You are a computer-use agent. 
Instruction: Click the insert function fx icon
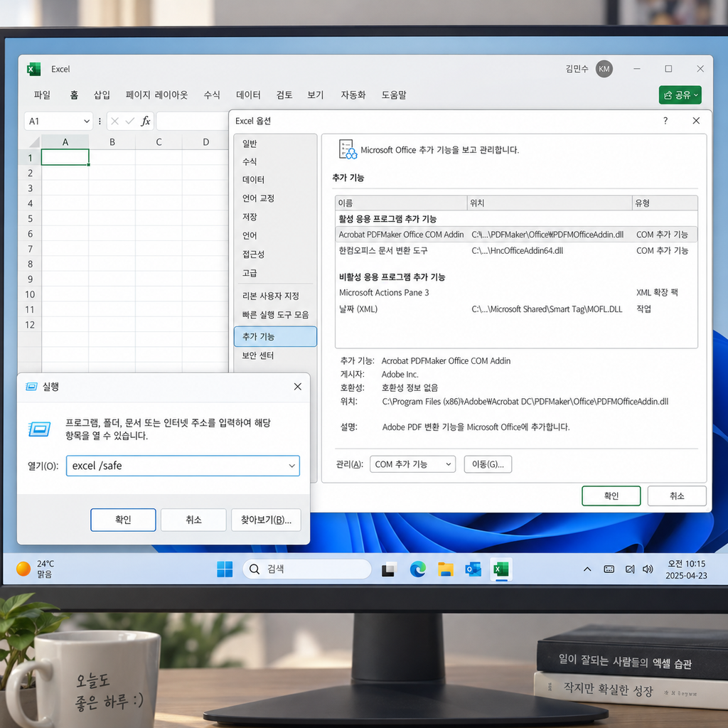point(145,121)
